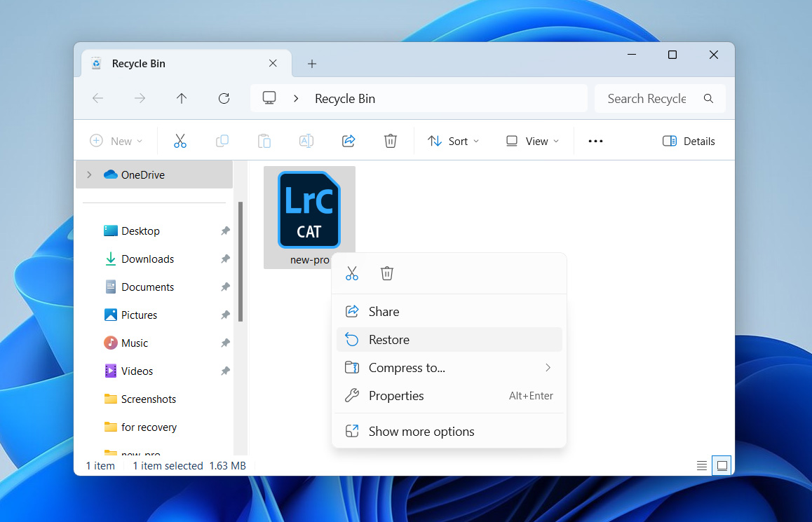This screenshot has width=812, height=522.
Task: Add a new tab with the plus icon
Action: click(312, 64)
